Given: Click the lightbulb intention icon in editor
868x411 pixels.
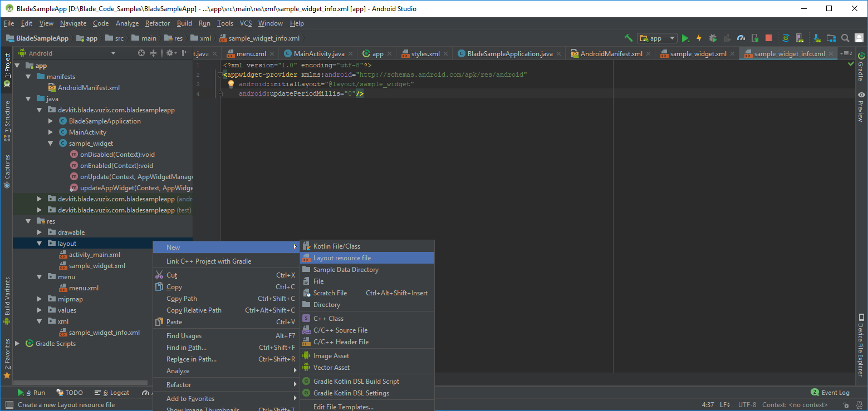Looking at the screenshot, I should 231,84.
